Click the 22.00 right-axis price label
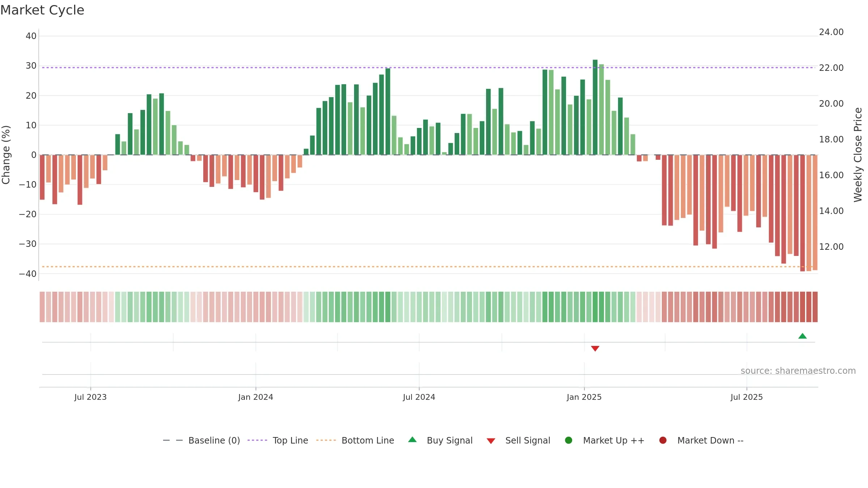868x488 pixels. click(831, 68)
